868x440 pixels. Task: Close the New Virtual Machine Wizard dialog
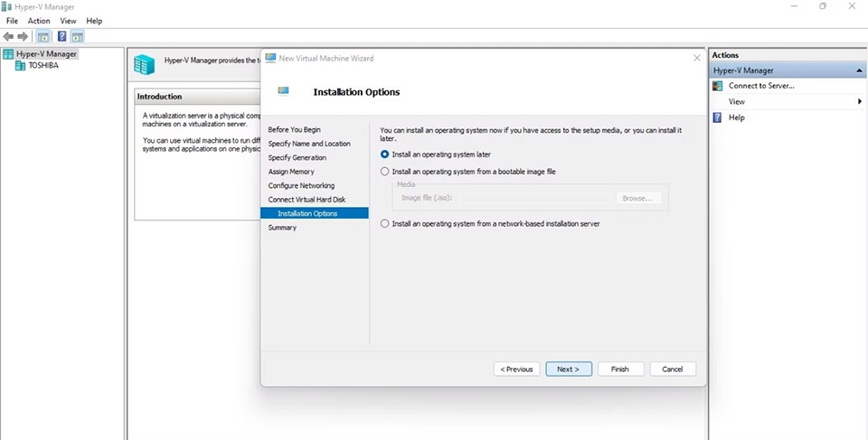[697, 58]
